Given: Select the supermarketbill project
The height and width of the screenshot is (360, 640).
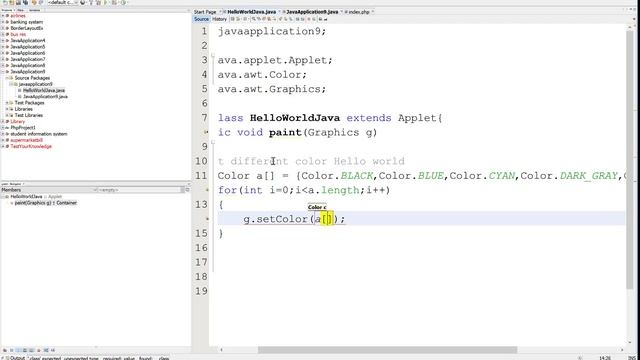Looking at the screenshot, I should tap(27, 140).
